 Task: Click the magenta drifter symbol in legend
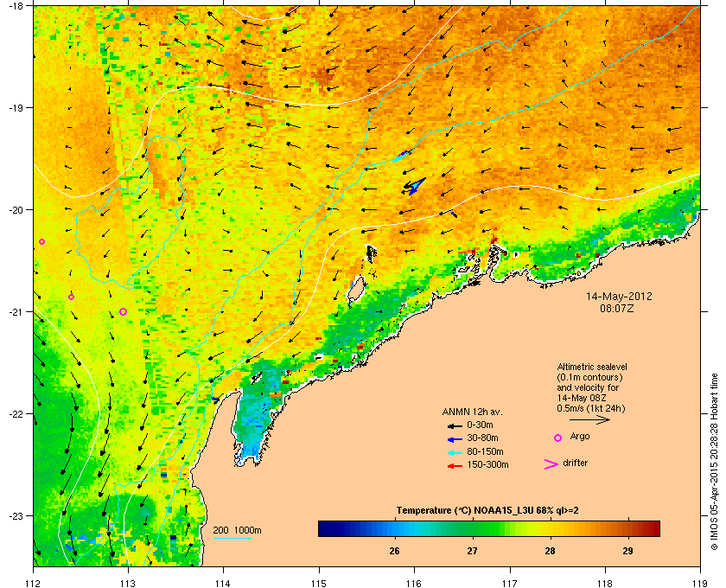[x=551, y=464]
